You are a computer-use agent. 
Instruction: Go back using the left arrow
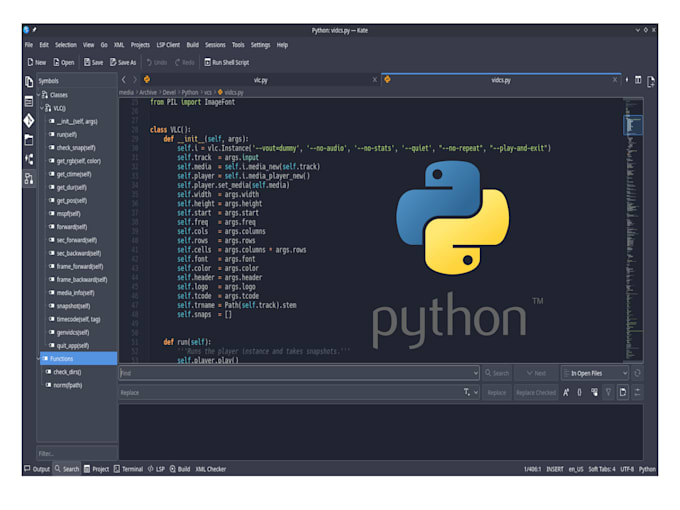pos(124,79)
